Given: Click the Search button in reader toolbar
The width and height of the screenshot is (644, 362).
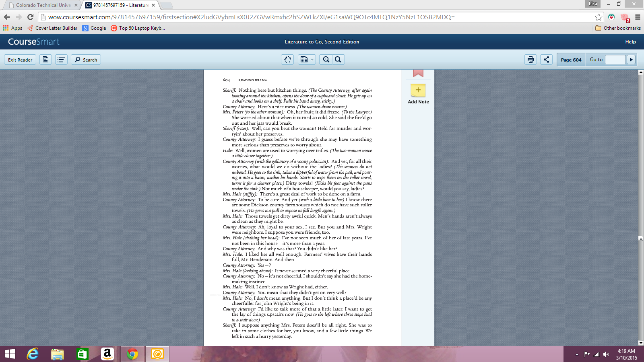Looking at the screenshot, I should [x=86, y=60].
